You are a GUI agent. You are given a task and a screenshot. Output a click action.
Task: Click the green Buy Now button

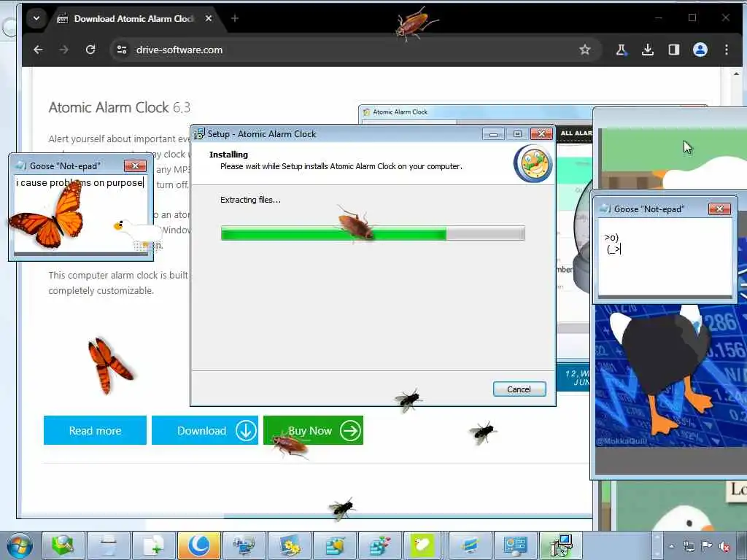coord(313,430)
